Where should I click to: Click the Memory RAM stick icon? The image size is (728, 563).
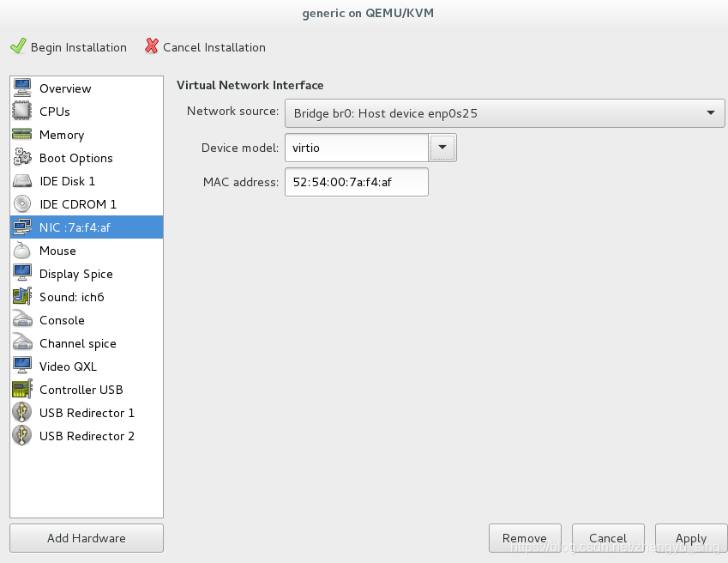pos(22,134)
